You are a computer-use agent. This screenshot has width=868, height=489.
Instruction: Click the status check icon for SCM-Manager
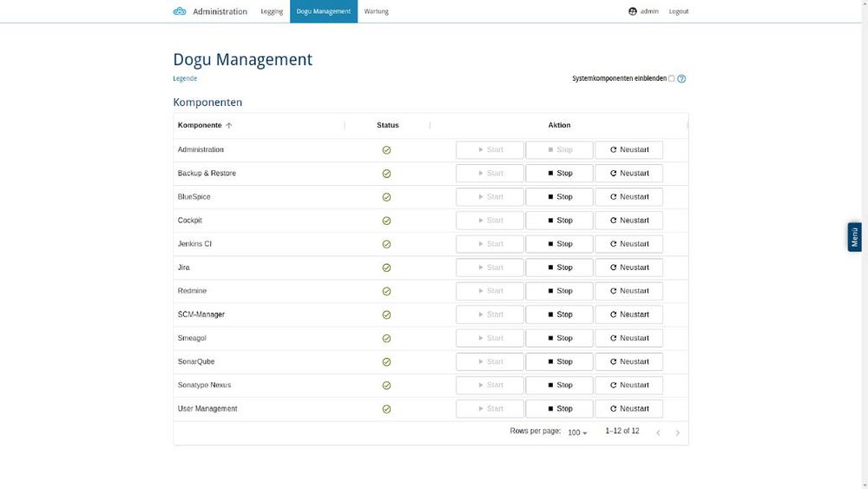pyautogui.click(x=386, y=314)
